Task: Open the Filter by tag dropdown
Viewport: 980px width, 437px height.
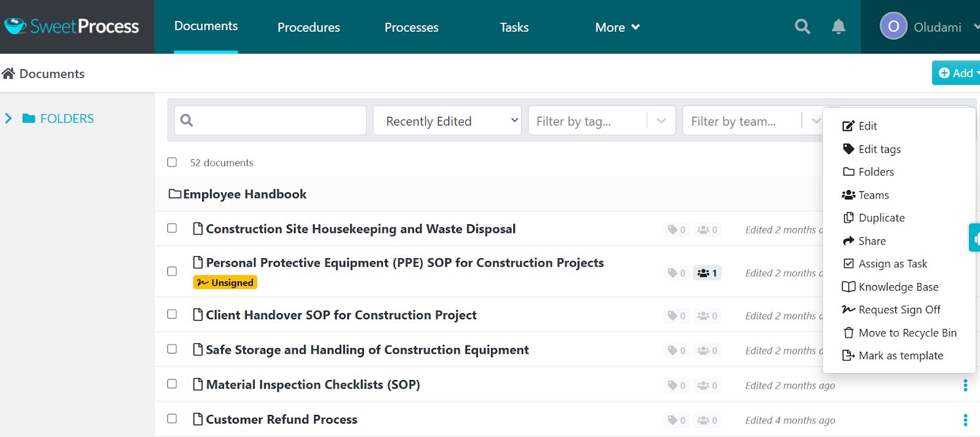Action: (x=602, y=121)
